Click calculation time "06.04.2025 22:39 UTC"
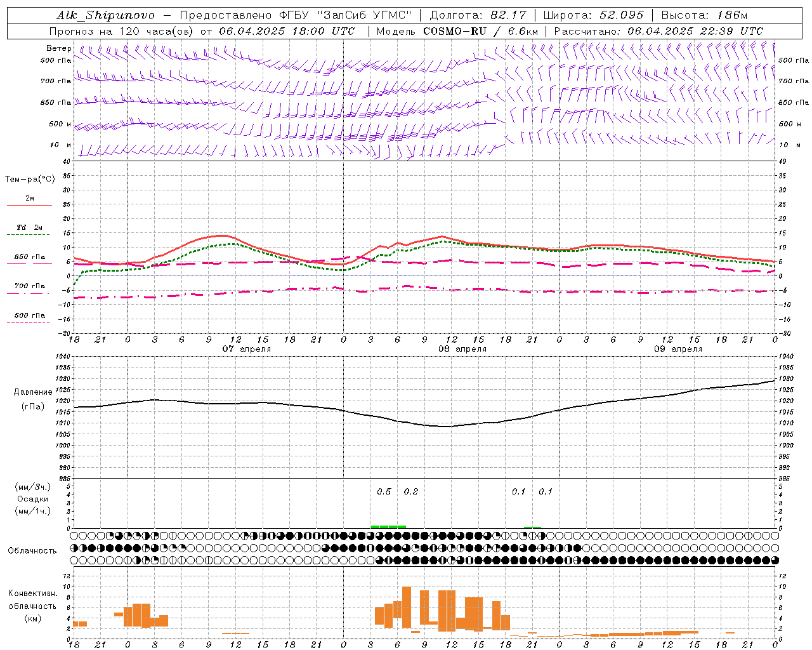This screenshot has height=650, width=812. (695, 31)
